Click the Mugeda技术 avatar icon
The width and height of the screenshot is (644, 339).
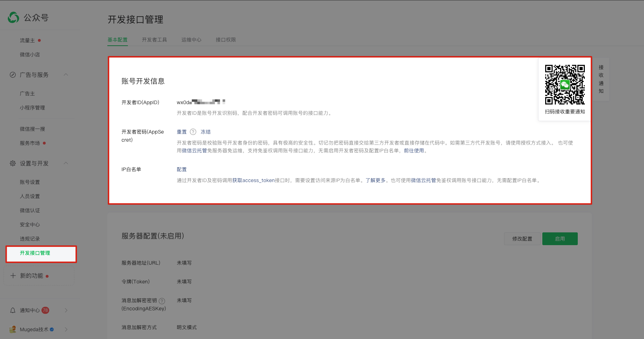tap(13, 329)
